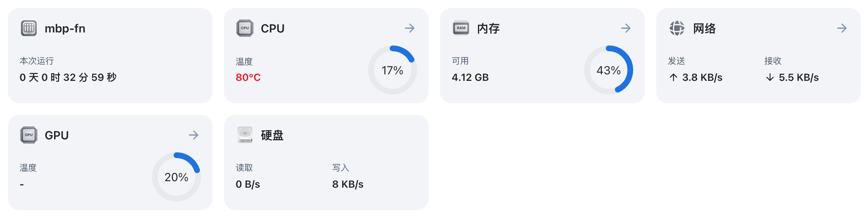Open CPU details via arrow
The width and height of the screenshot is (868, 218).
pyautogui.click(x=410, y=28)
